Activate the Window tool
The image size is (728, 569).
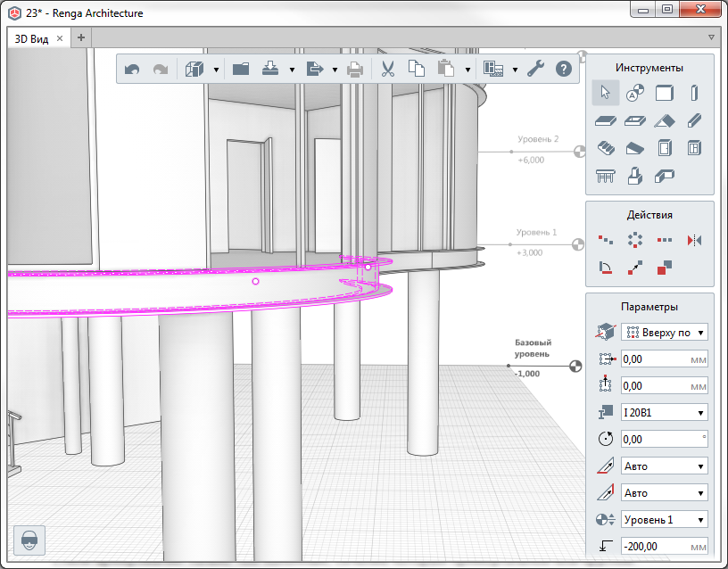(695, 148)
